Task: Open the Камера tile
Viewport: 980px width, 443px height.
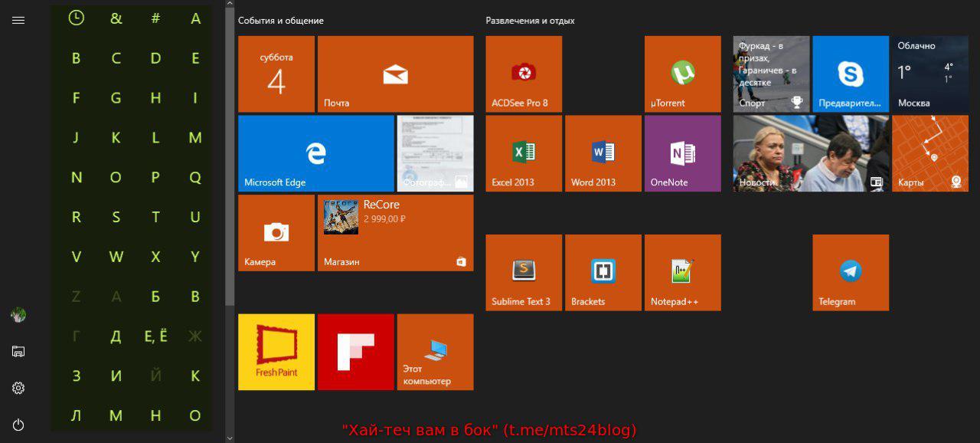Action: [x=276, y=233]
